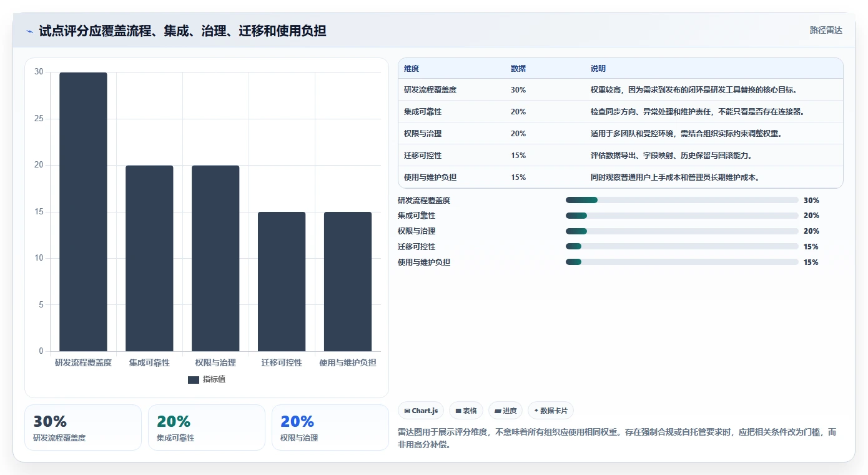Click the 30% progress bar for 研发流程覆盖度

coord(682,200)
